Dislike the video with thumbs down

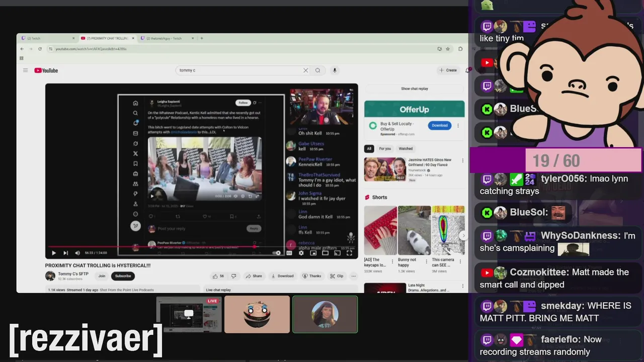pyautogui.click(x=233, y=276)
